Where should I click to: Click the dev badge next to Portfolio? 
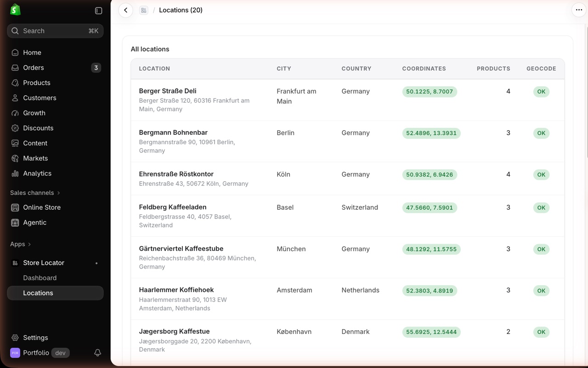pyautogui.click(x=60, y=353)
